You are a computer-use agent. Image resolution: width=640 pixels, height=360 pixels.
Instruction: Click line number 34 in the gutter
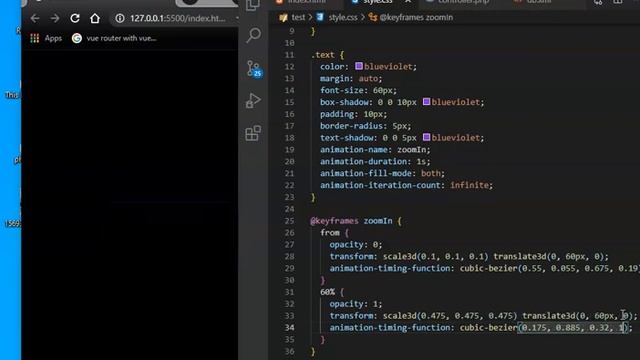289,328
